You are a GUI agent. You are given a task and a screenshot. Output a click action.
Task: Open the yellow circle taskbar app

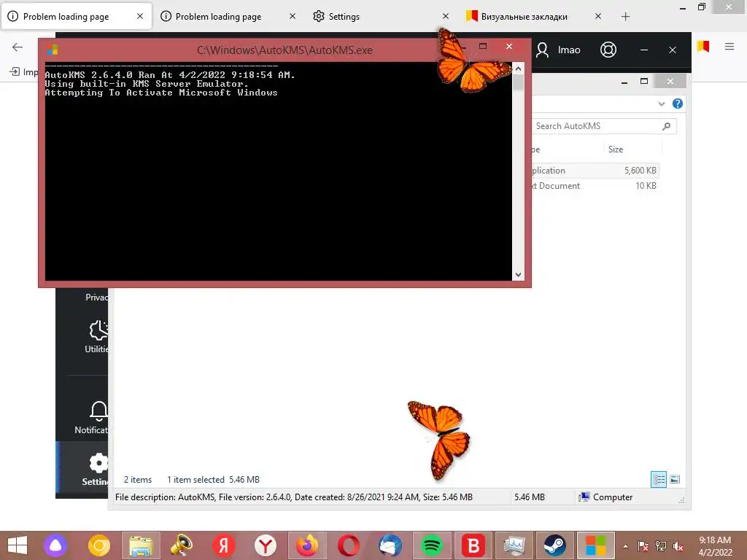[x=99, y=545]
